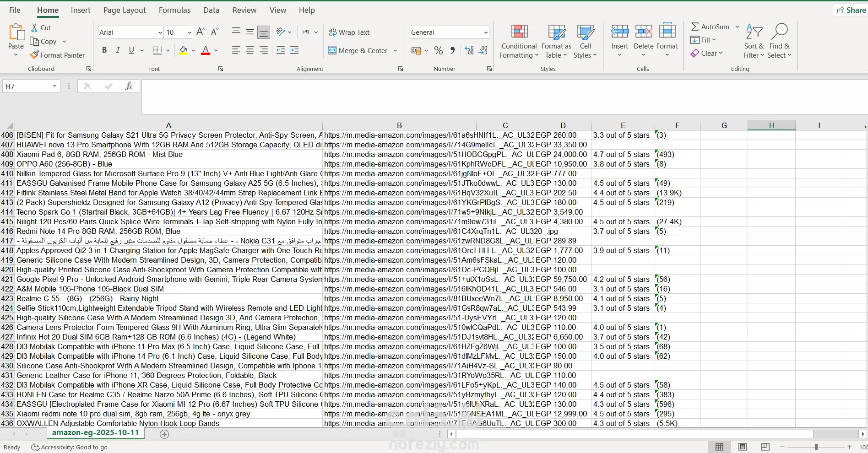Click the Orientation text-angle icon
This screenshot has height=453, width=868.
[281, 32]
